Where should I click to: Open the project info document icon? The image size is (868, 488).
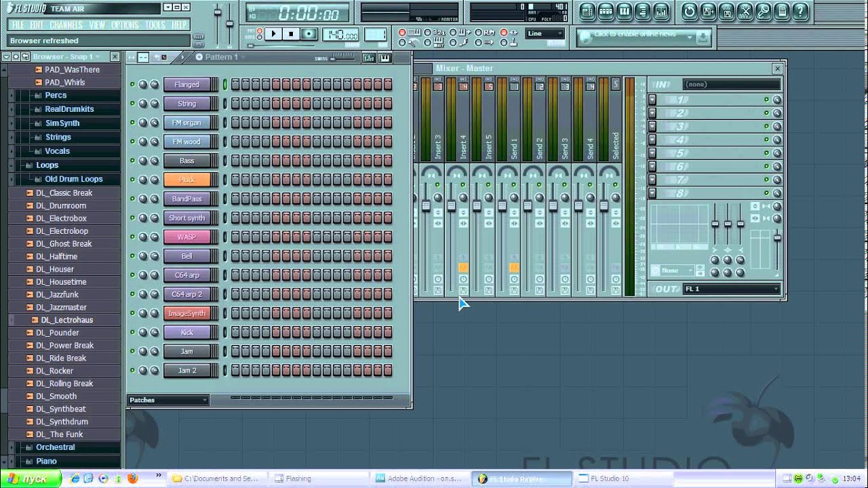pos(781,11)
